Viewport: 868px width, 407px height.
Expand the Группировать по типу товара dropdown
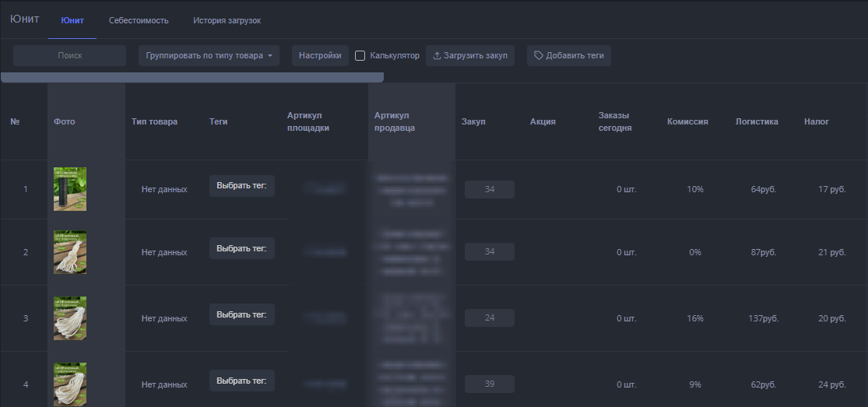click(209, 56)
